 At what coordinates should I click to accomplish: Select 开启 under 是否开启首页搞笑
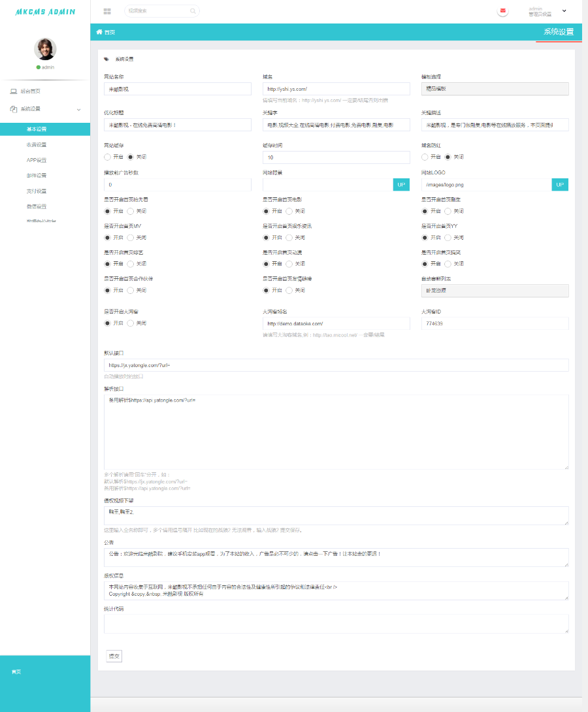click(425, 264)
